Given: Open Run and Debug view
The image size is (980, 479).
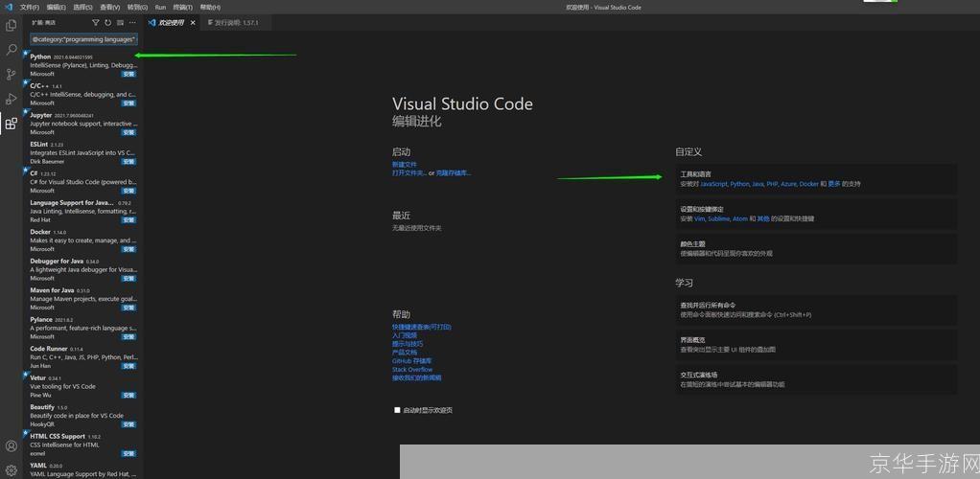Looking at the screenshot, I should [11, 99].
